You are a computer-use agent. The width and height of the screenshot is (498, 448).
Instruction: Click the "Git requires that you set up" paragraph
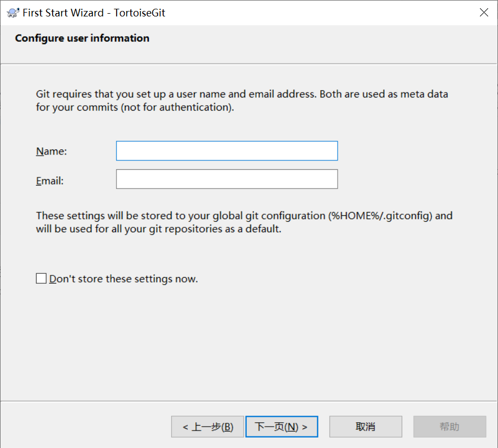click(242, 100)
